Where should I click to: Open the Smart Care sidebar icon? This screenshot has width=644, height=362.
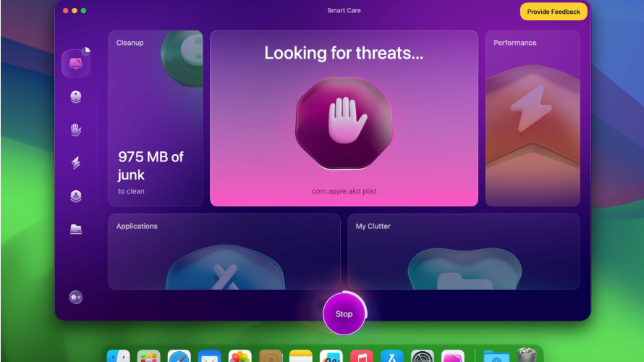click(x=76, y=63)
